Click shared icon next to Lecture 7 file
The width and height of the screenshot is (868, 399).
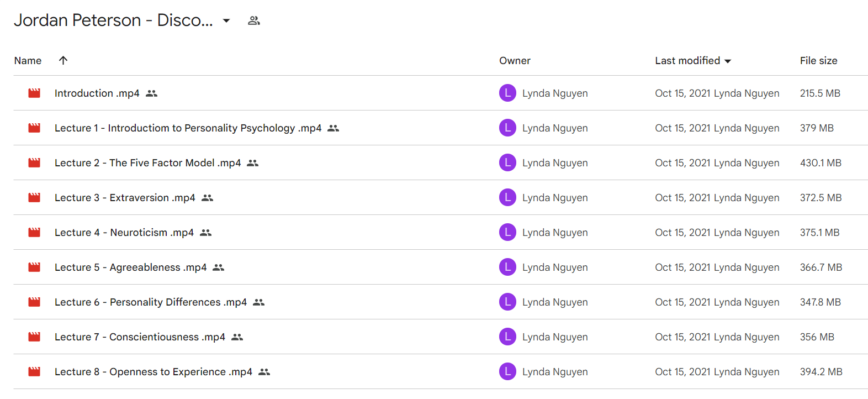click(x=237, y=337)
